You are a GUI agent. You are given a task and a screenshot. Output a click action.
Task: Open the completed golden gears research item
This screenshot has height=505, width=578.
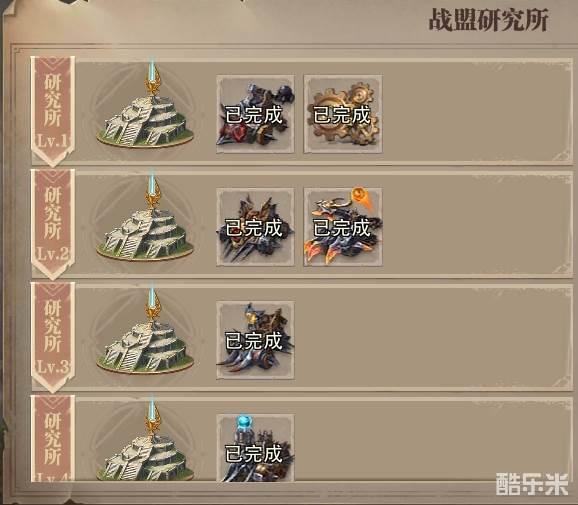[x=343, y=114]
